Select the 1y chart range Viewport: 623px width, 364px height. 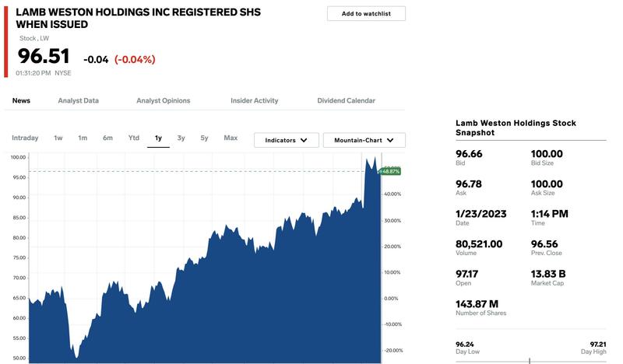pyautogui.click(x=158, y=138)
